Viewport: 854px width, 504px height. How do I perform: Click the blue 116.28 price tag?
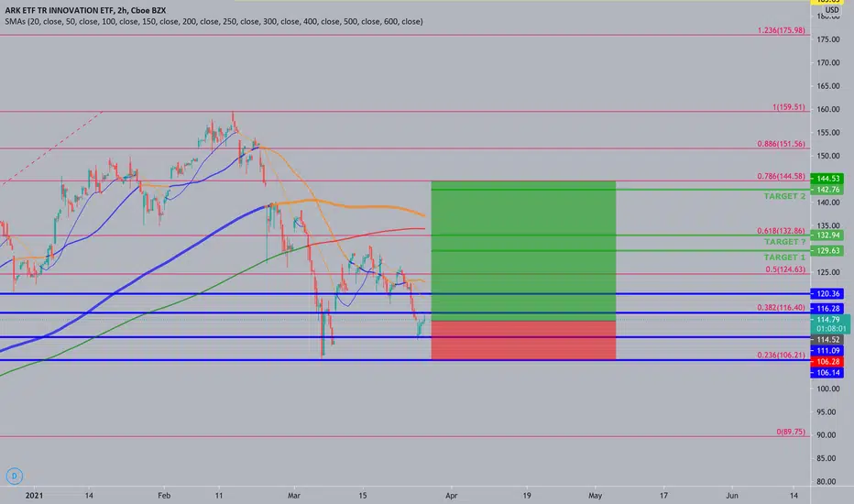pos(827,309)
